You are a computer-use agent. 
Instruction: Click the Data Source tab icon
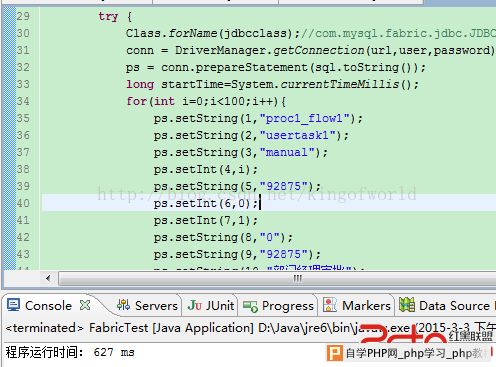(407, 304)
